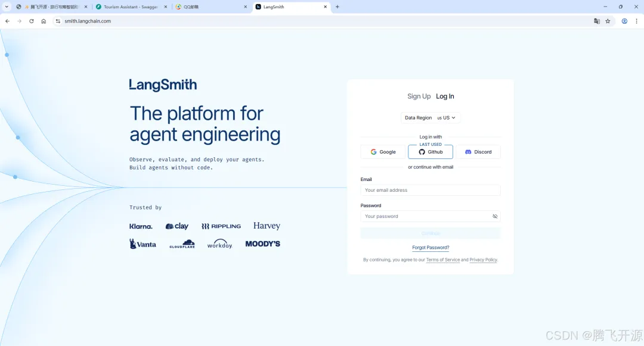This screenshot has width=644, height=346.
Task: Click the faded Continue button
Action: pyautogui.click(x=431, y=233)
